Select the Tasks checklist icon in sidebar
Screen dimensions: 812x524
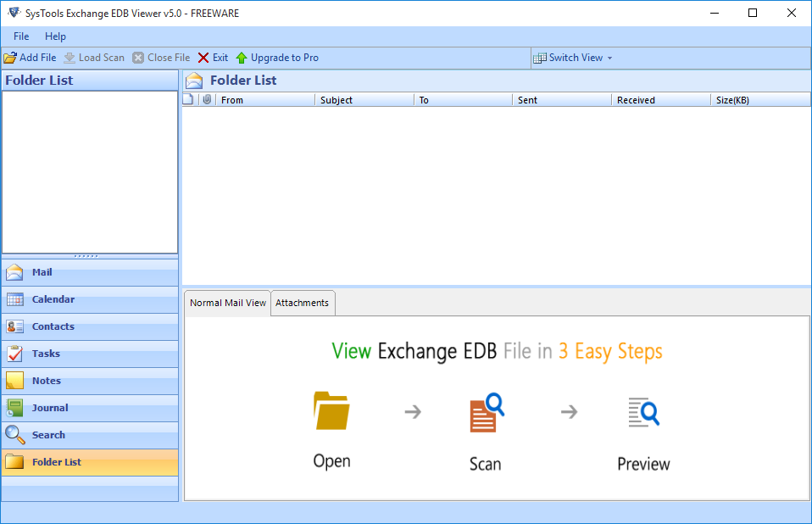tap(15, 354)
